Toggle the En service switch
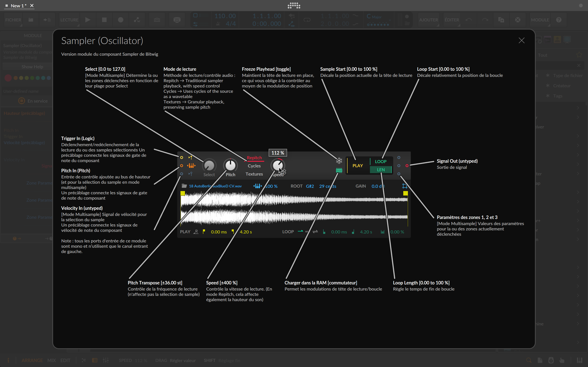Screen dimensions: 588x367 [x=21, y=101]
